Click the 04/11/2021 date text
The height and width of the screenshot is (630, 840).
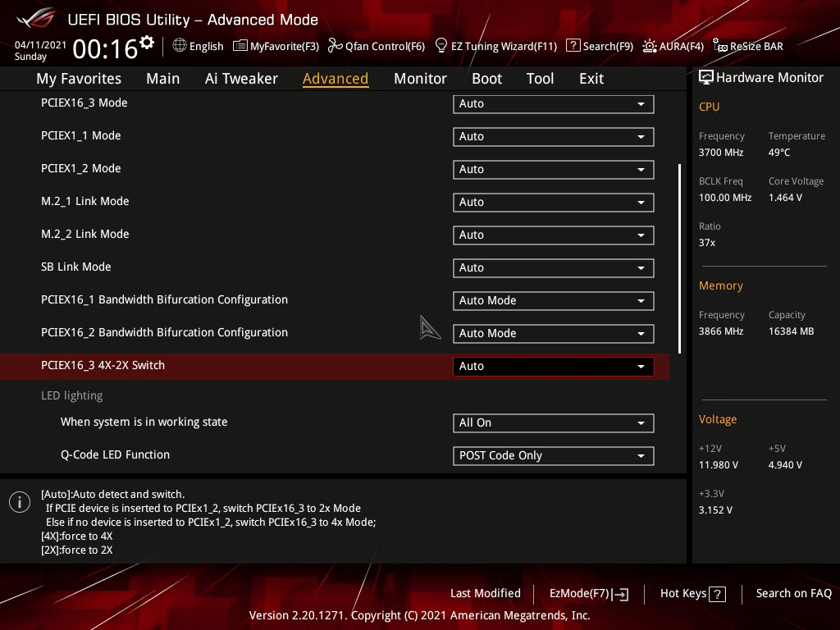point(40,45)
